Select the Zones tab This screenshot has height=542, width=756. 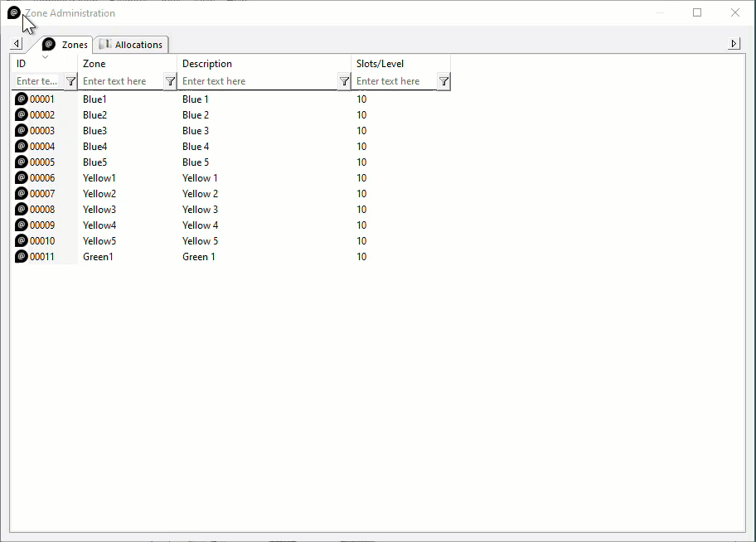click(x=65, y=45)
